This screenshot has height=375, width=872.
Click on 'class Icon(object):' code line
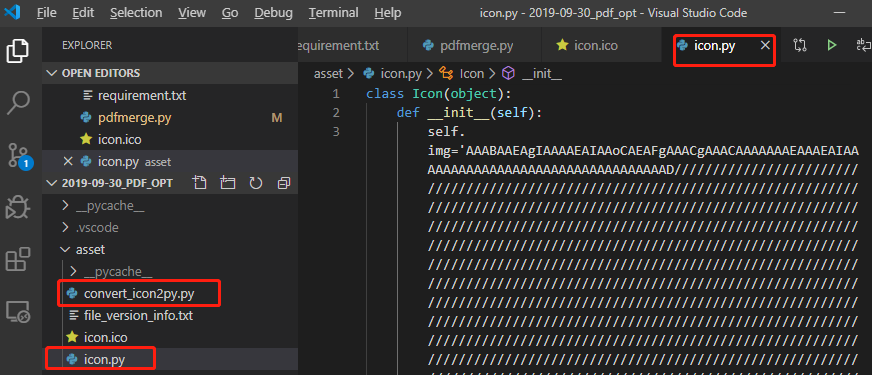[x=439, y=93]
